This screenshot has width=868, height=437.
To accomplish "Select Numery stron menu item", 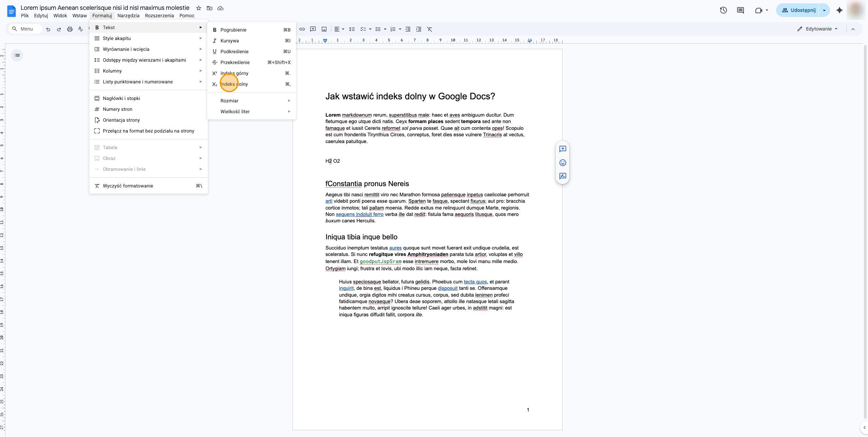I will 149,109.
